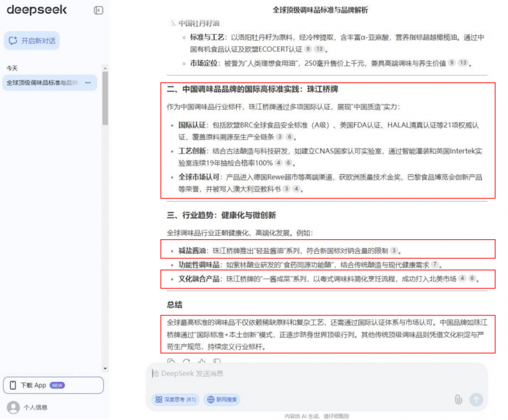
Task: Click the chat title 全球顶级调味品标准与品牌解析
Action: pyautogui.click(x=320, y=10)
